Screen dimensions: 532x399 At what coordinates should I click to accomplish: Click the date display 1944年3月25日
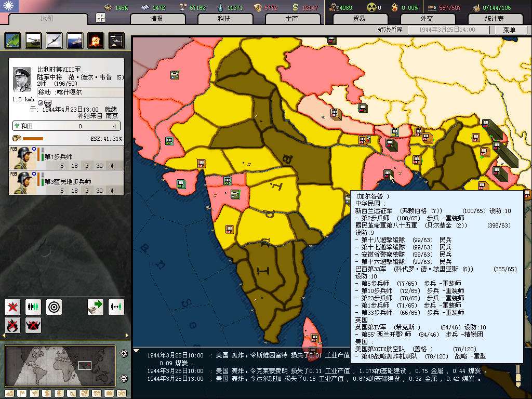tap(448, 30)
